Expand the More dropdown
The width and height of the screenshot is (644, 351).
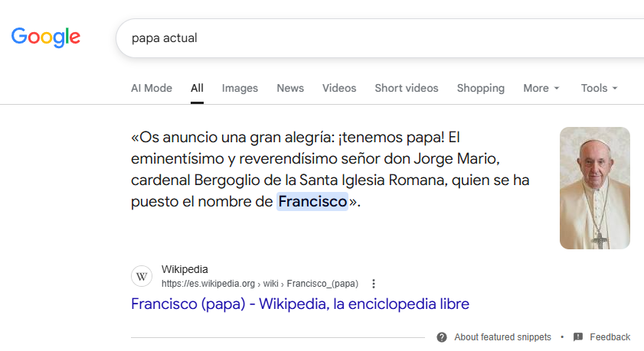click(x=541, y=88)
